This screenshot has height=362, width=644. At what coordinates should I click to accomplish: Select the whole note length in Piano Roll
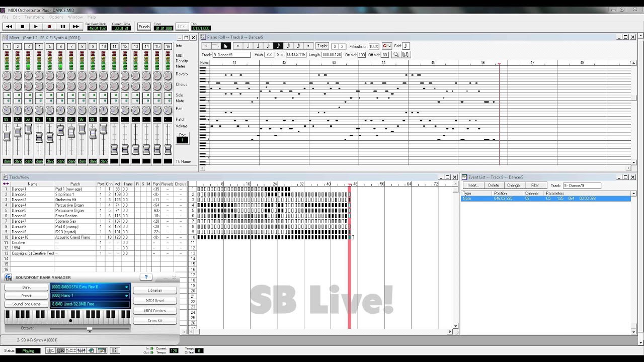coord(238,46)
